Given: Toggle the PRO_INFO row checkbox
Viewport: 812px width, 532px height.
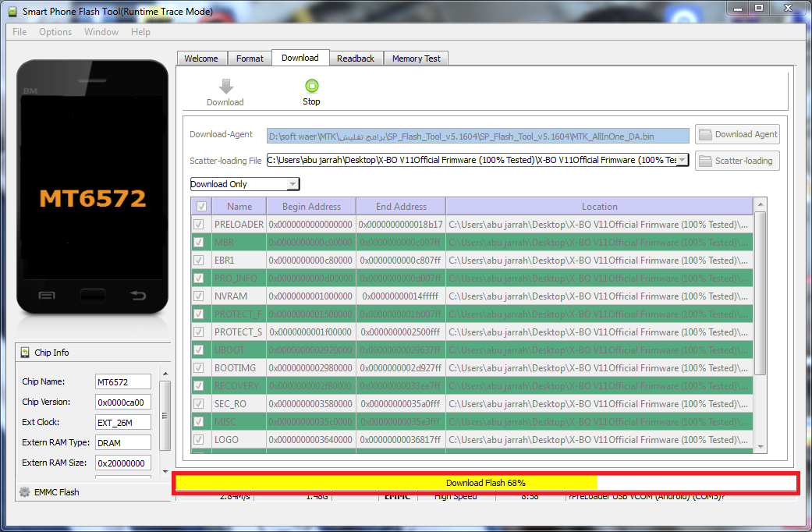Looking at the screenshot, I should click(198, 278).
